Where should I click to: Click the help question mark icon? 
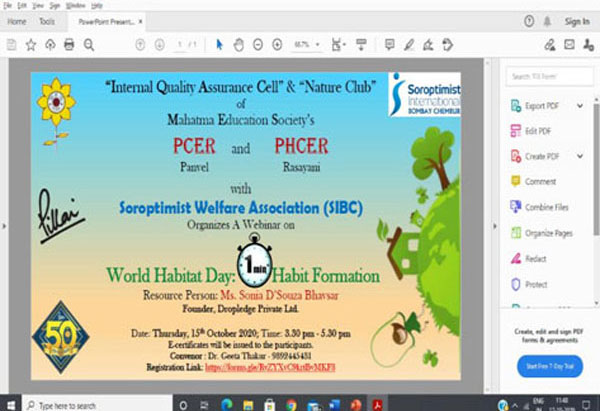pyautogui.click(x=529, y=21)
